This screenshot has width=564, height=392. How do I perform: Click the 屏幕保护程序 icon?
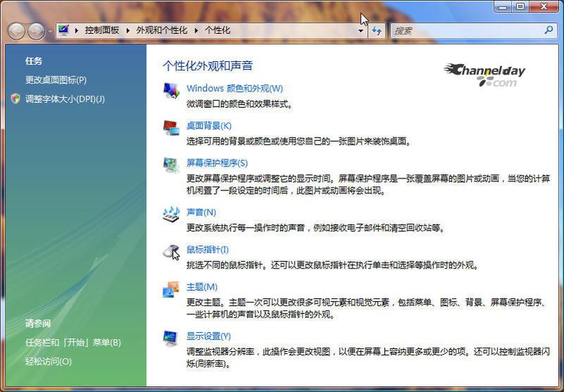click(x=171, y=165)
